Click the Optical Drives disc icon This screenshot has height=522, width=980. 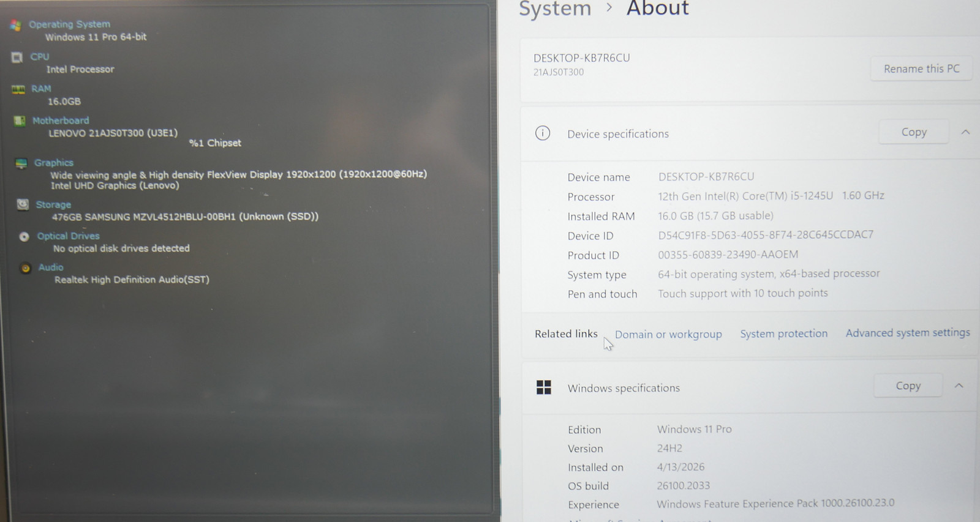coord(24,236)
